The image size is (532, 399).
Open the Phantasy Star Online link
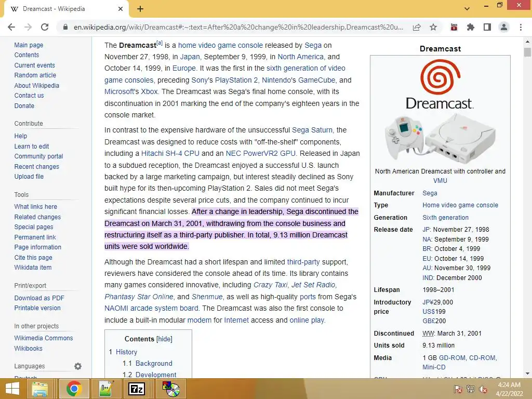[139, 297]
